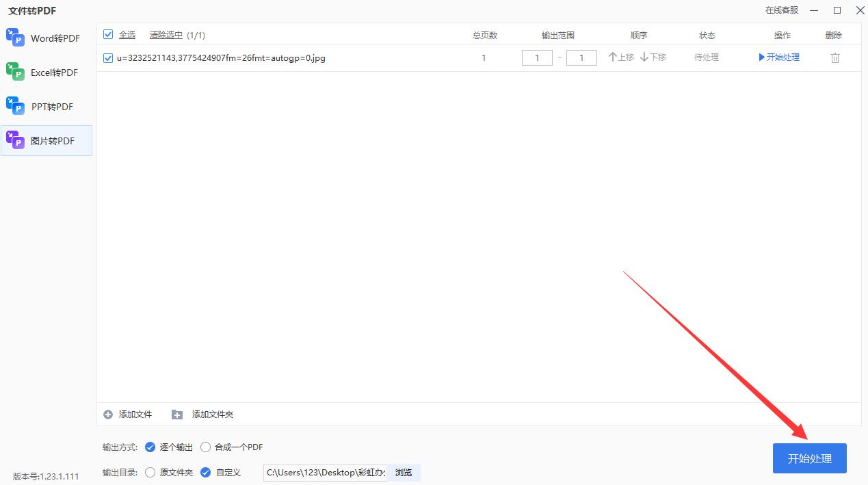
Task: Switch to the Word转PDF tab
Action: click(x=16, y=38)
